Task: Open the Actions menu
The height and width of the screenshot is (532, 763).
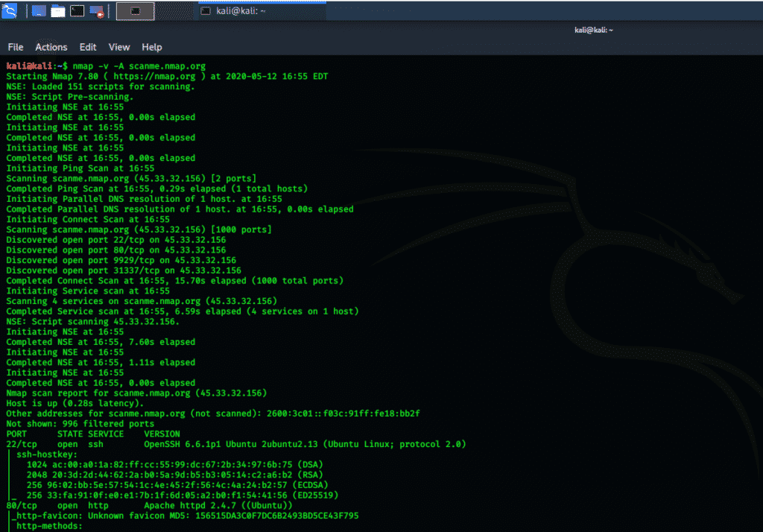Action: [x=51, y=47]
